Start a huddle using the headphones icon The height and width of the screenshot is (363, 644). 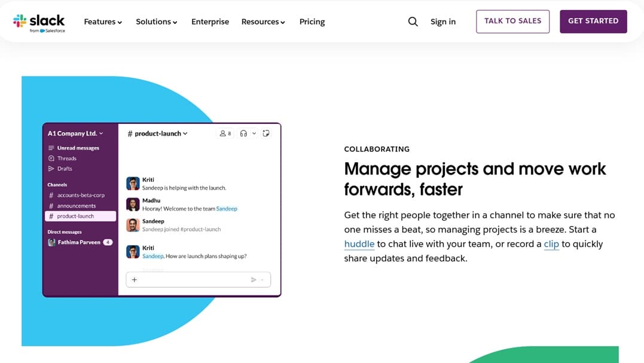[243, 133]
